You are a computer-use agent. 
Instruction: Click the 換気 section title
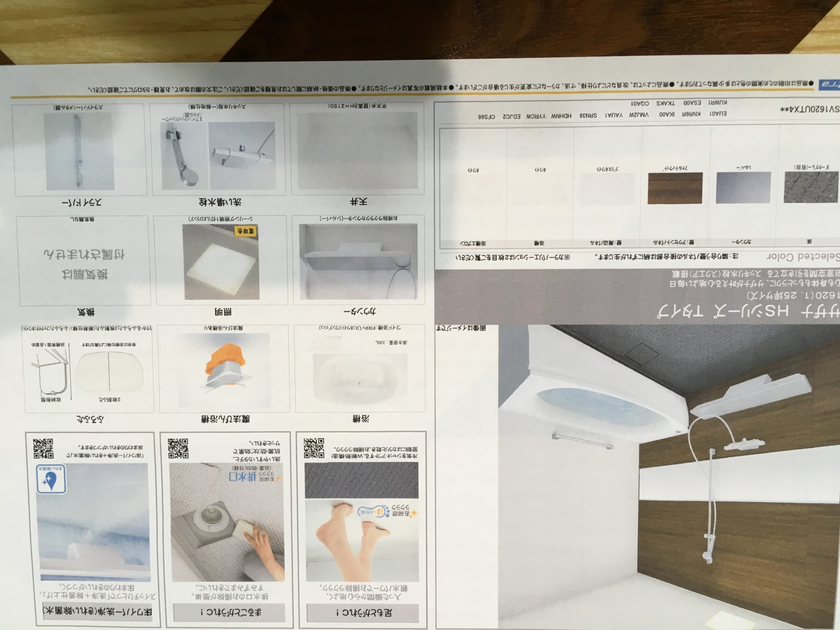85,313
